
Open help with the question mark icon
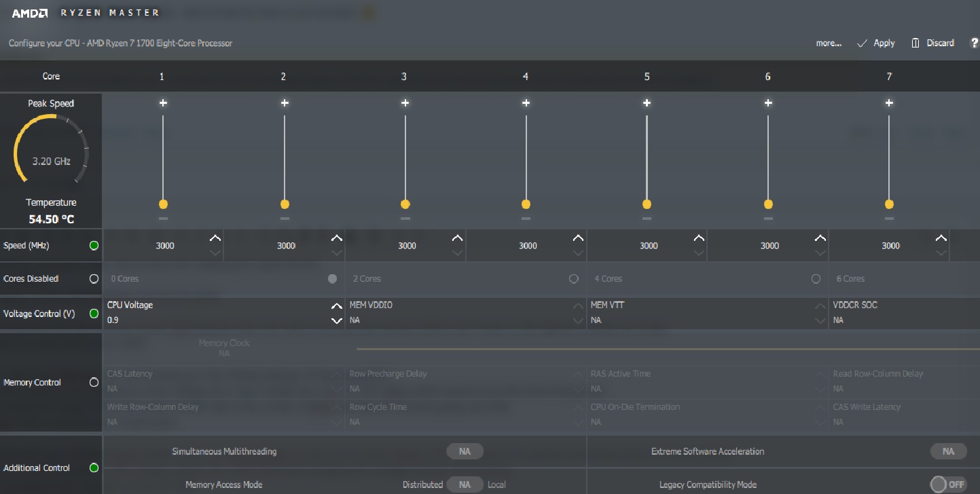[975, 43]
